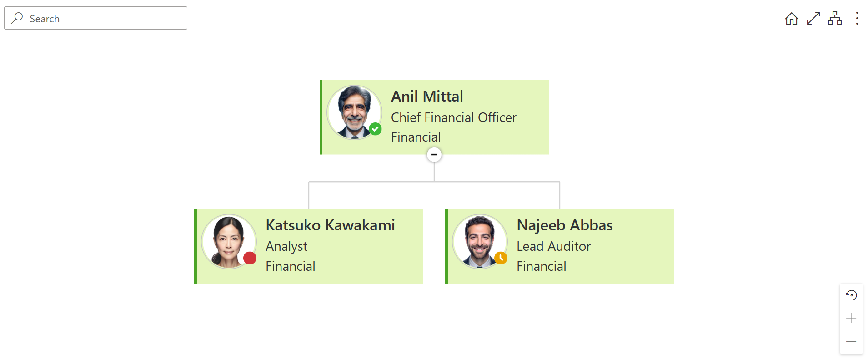The height and width of the screenshot is (361, 868).
Task: Click the search magnifier icon
Action: pyautogui.click(x=17, y=18)
